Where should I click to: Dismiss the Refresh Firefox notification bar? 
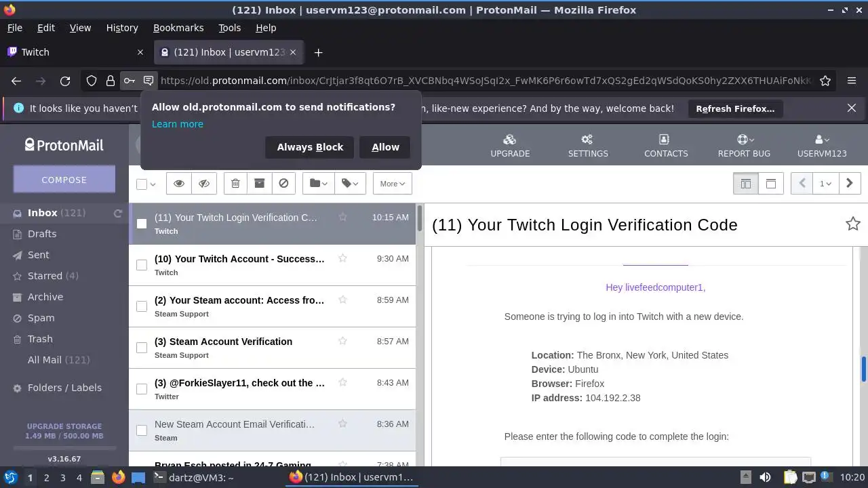coord(852,108)
